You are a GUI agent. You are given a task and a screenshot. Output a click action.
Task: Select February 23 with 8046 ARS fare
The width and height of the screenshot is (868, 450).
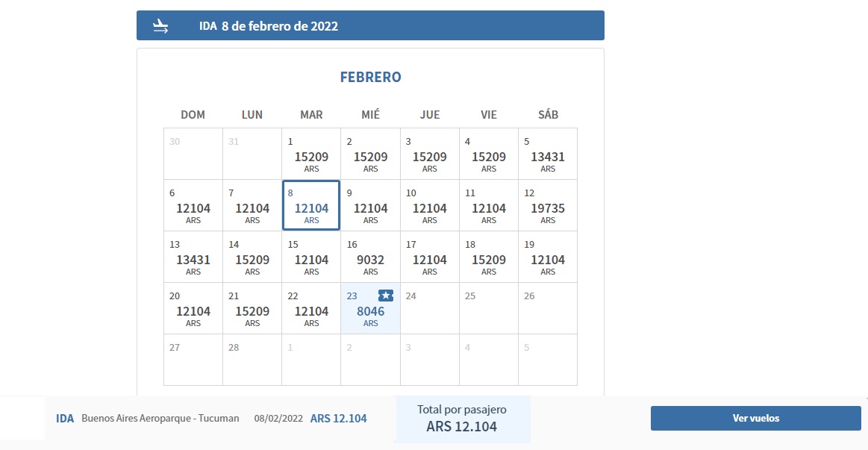point(370,308)
